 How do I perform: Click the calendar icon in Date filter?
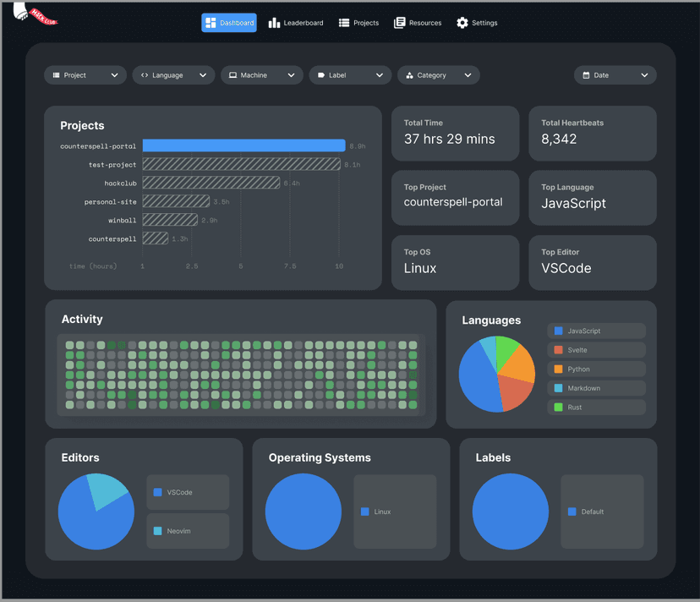point(585,75)
